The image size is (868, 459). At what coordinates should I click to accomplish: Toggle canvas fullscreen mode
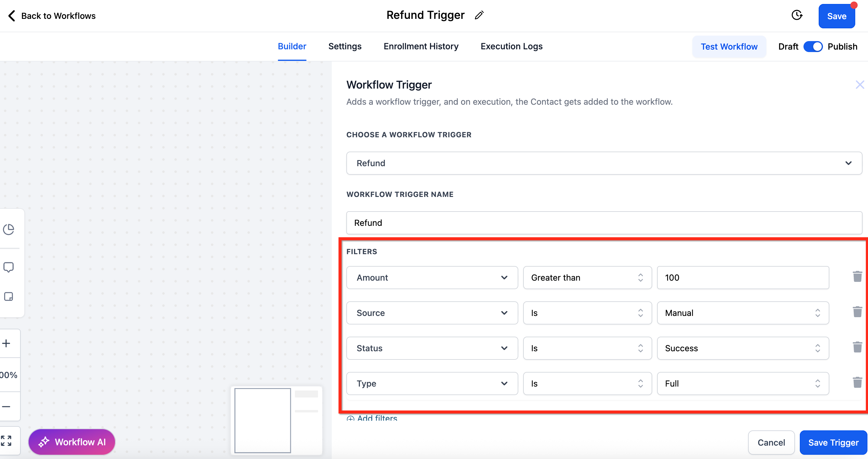(6, 440)
